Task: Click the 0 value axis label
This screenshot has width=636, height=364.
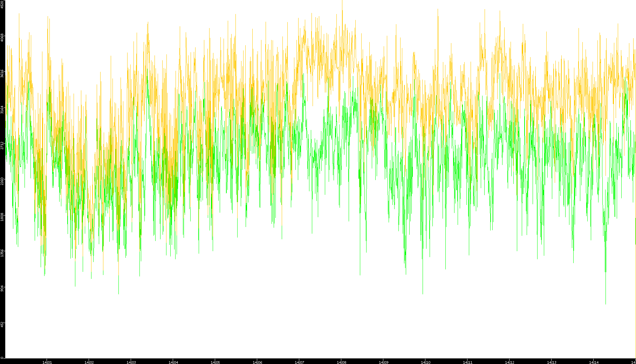Action: pos(2,358)
